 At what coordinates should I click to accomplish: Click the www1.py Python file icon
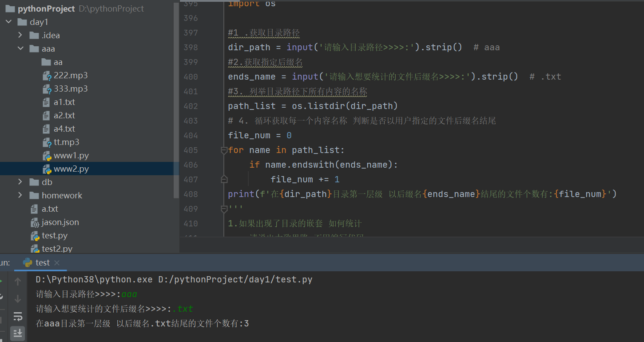click(x=47, y=156)
